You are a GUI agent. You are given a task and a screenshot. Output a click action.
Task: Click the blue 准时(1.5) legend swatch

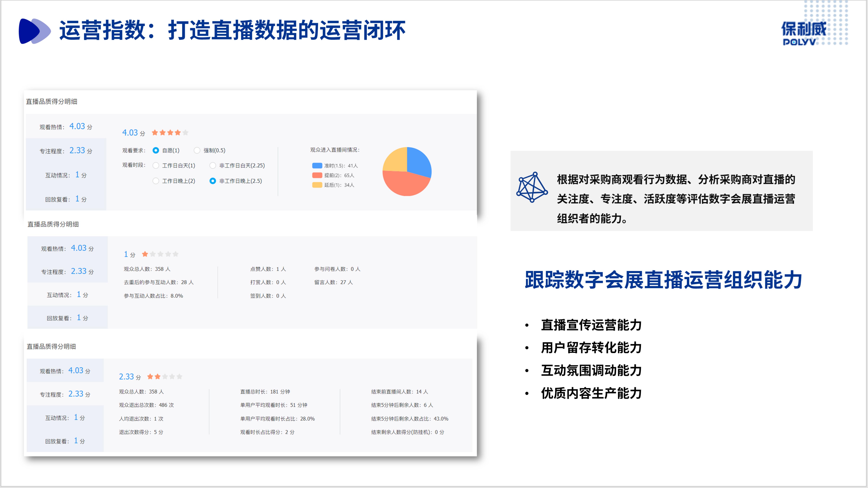pos(317,165)
